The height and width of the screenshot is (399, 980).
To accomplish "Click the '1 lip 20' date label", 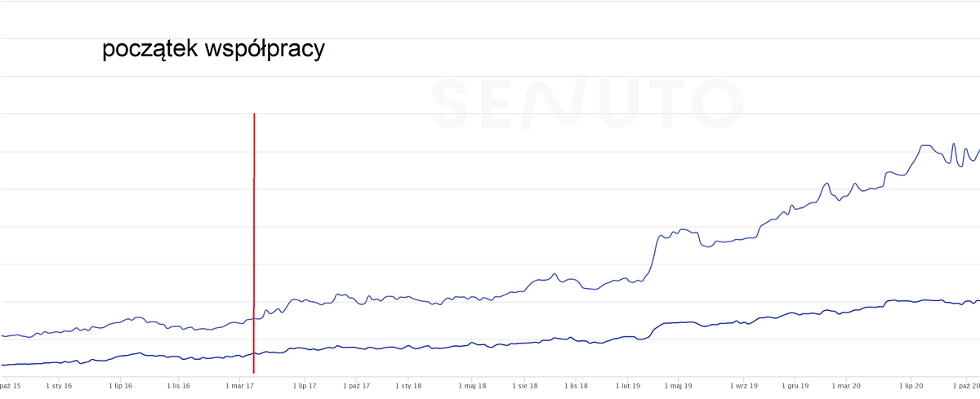I will pos(911,386).
